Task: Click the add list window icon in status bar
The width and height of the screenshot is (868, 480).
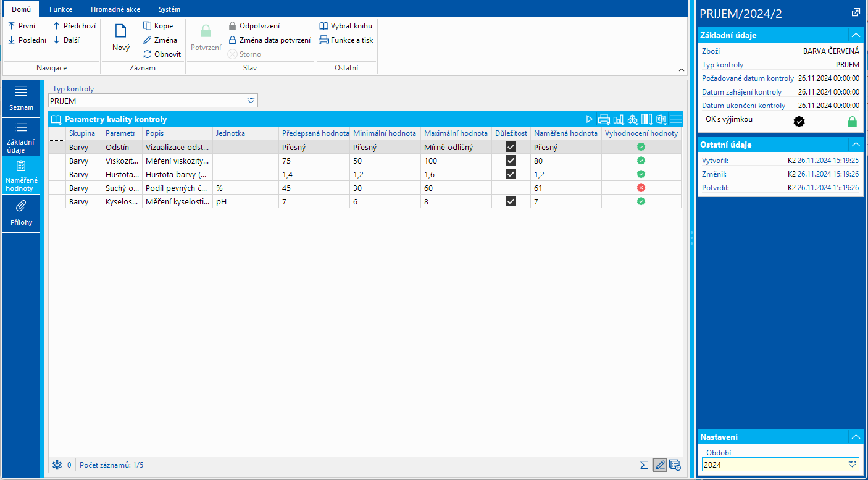Action: [x=675, y=465]
